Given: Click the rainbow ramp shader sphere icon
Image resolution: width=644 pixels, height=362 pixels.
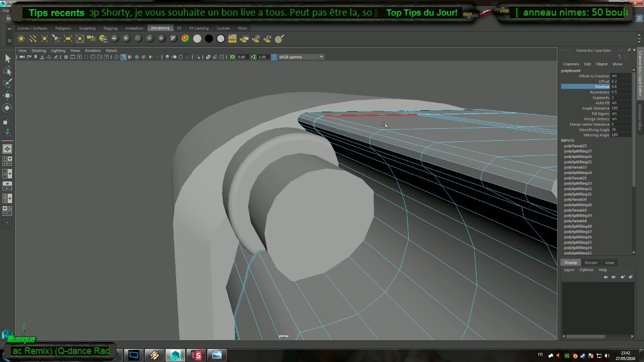Looking at the screenshot, I should [x=185, y=39].
